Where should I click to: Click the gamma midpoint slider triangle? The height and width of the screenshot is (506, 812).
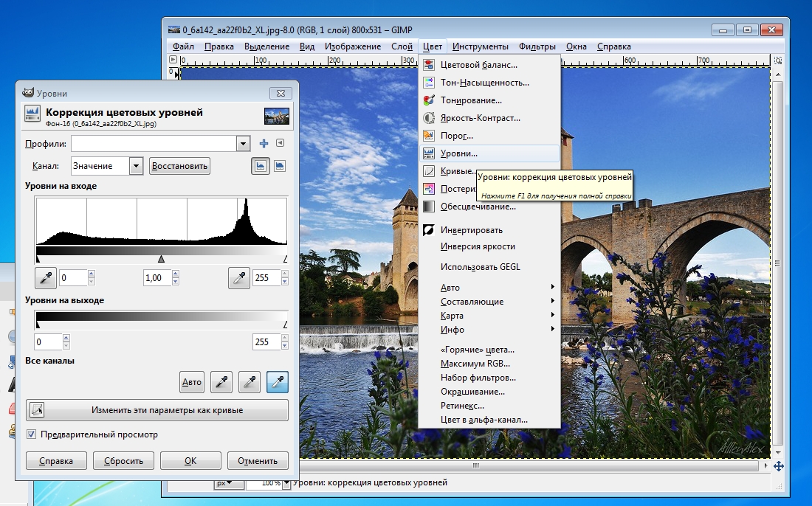click(161, 259)
